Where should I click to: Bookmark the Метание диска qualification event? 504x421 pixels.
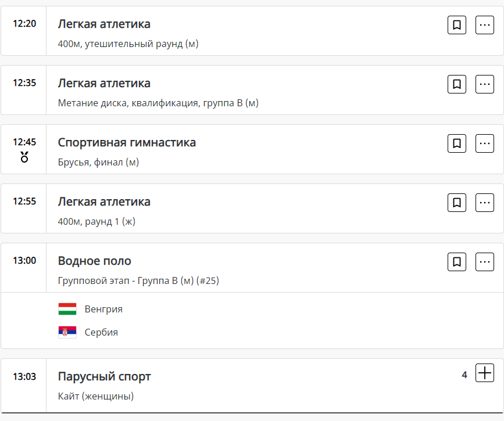[457, 84]
